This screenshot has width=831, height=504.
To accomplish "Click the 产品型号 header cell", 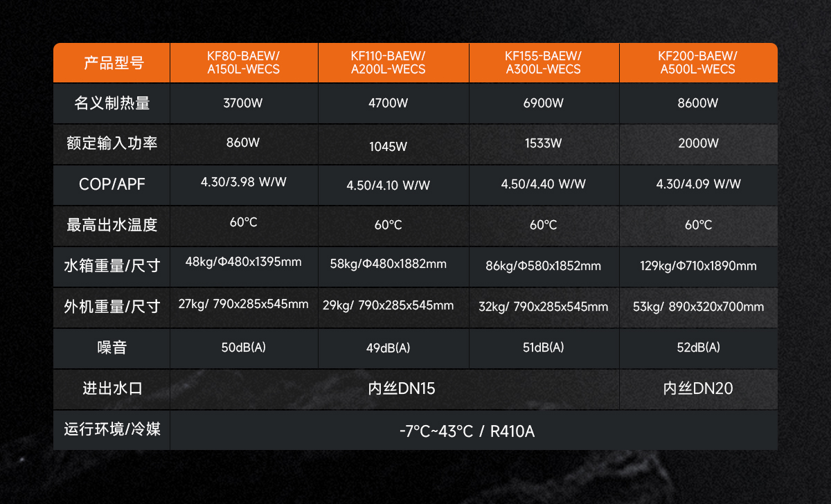I will tap(112, 63).
